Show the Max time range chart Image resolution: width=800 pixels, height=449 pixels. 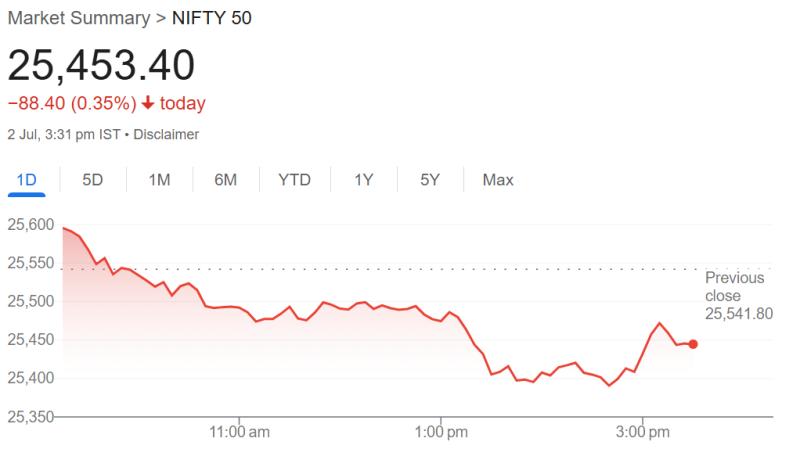498,180
